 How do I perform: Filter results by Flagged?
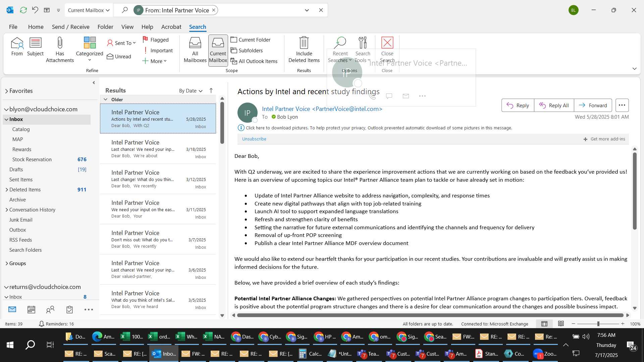click(156, 40)
